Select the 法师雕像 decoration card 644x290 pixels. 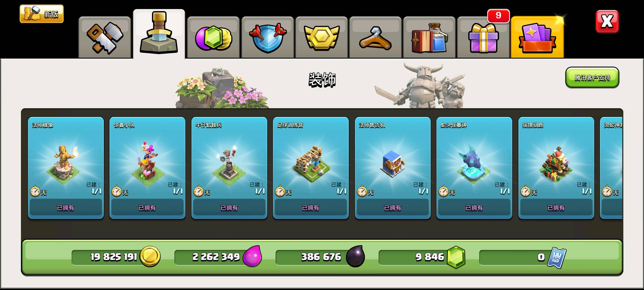(x=66, y=168)
